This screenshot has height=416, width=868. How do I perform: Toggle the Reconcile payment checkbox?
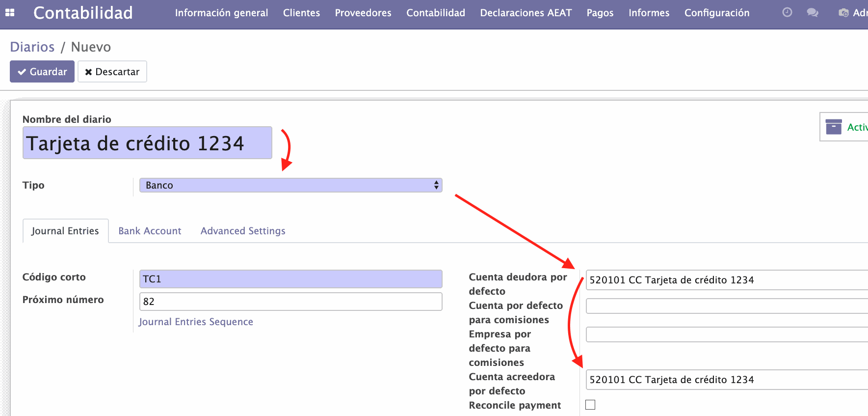click(590, 405)
